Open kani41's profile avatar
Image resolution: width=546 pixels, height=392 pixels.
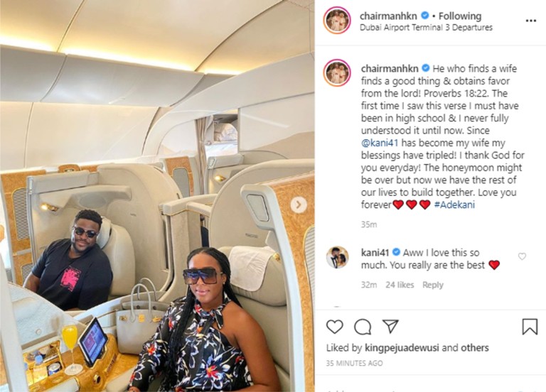337,257
